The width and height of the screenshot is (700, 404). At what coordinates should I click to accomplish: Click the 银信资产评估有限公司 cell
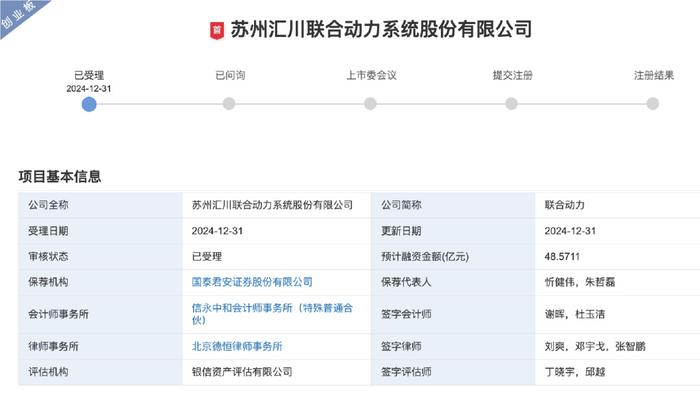[242, 372]
